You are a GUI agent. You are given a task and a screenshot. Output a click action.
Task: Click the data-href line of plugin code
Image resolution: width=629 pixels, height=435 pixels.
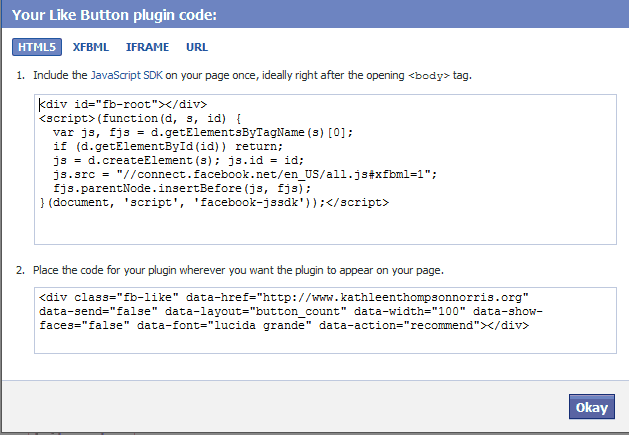pos(284,297)
